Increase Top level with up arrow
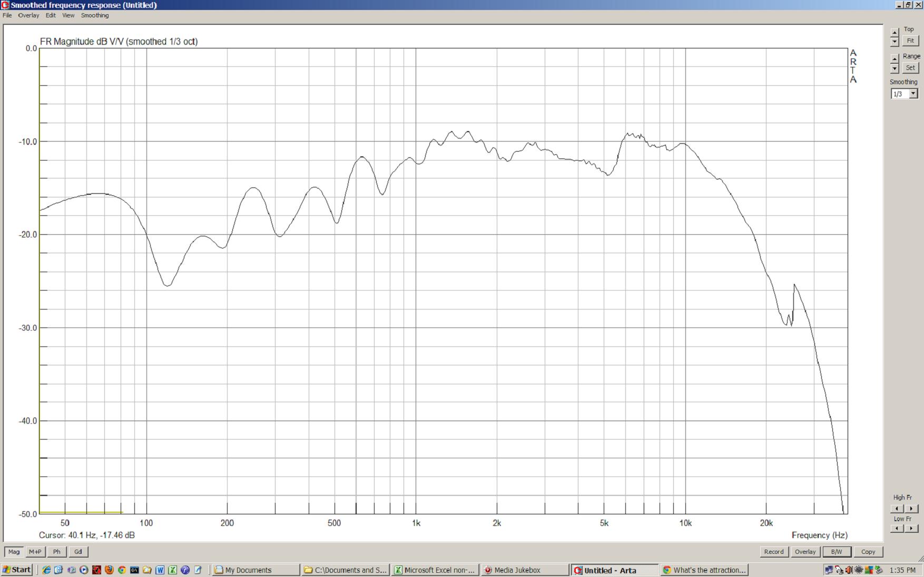Viewport: 924px width, 577px height. [x=894, y=33]
